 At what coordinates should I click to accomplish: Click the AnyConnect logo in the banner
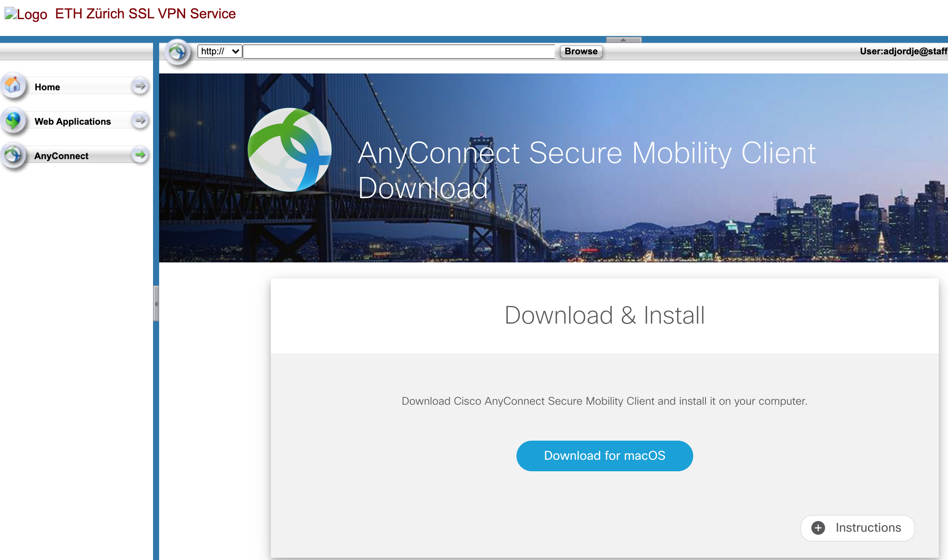point(290,150)
